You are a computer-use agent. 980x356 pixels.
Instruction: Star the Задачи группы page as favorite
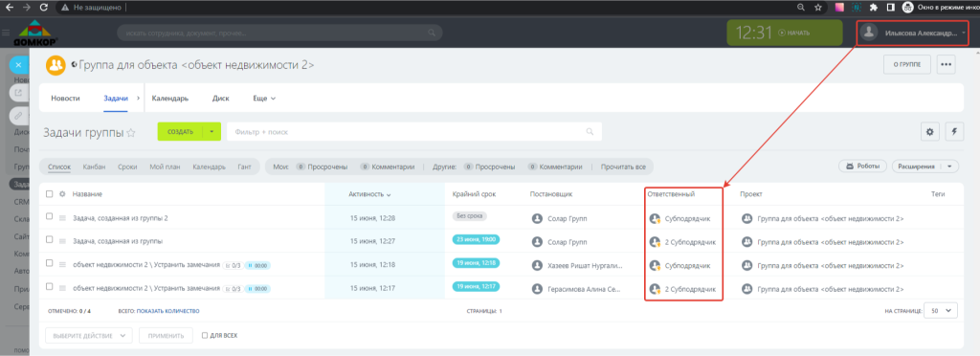(x=130, y=132)
